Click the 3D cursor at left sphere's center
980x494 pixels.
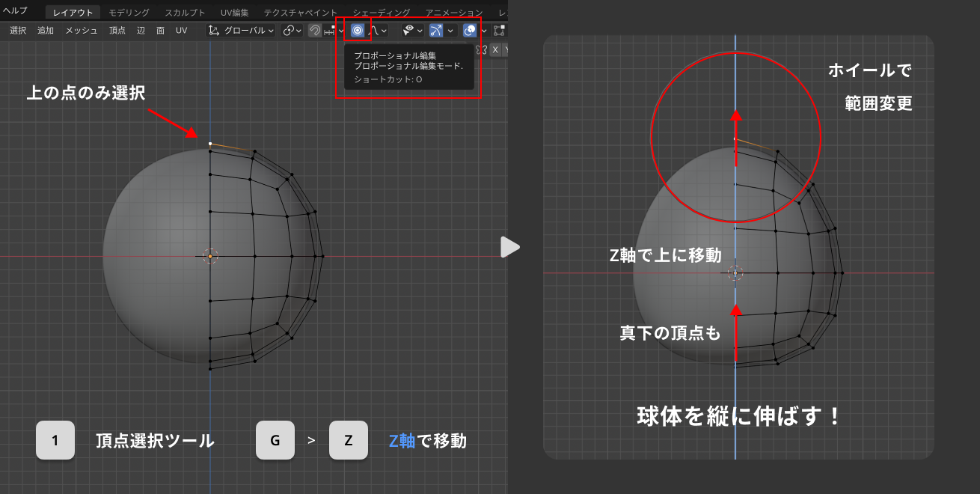210,256
